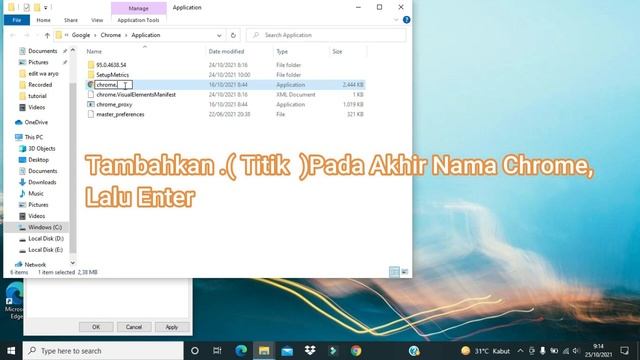This screenshot has width=640, height=360.
Task: Click the Search Application field
Action: point(327,35)
